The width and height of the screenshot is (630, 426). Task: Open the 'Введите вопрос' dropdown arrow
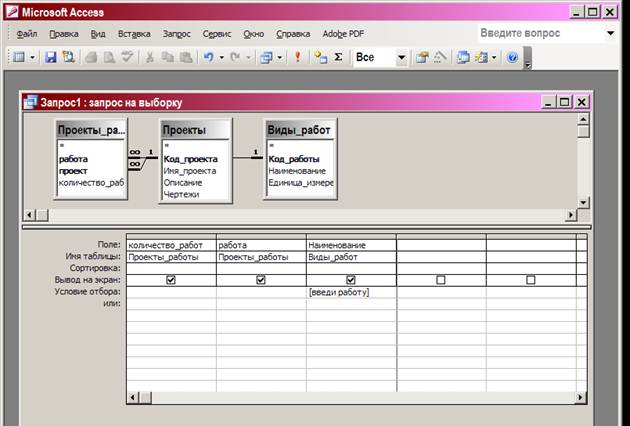click(x=611, y=33)
